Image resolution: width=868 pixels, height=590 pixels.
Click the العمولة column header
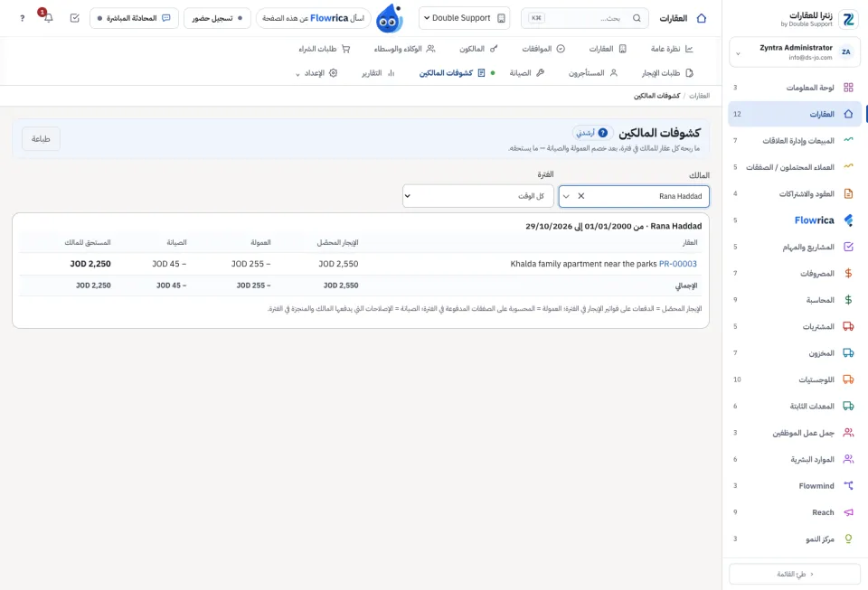tap(260, 242)
